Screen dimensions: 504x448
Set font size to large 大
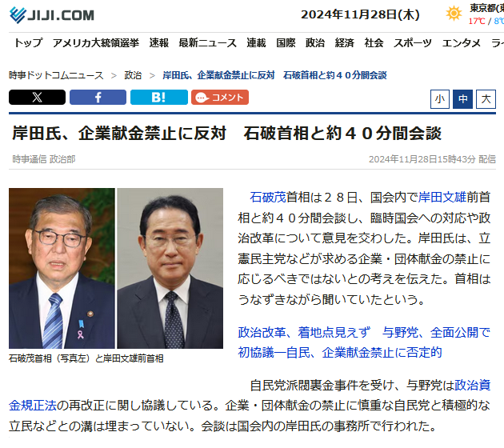coord(486,99)
